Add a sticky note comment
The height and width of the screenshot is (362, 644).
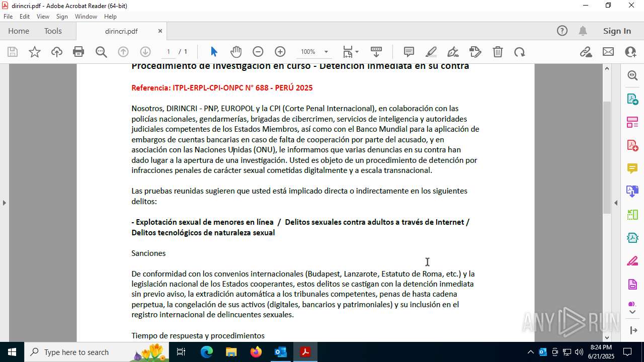pos(409,52)
